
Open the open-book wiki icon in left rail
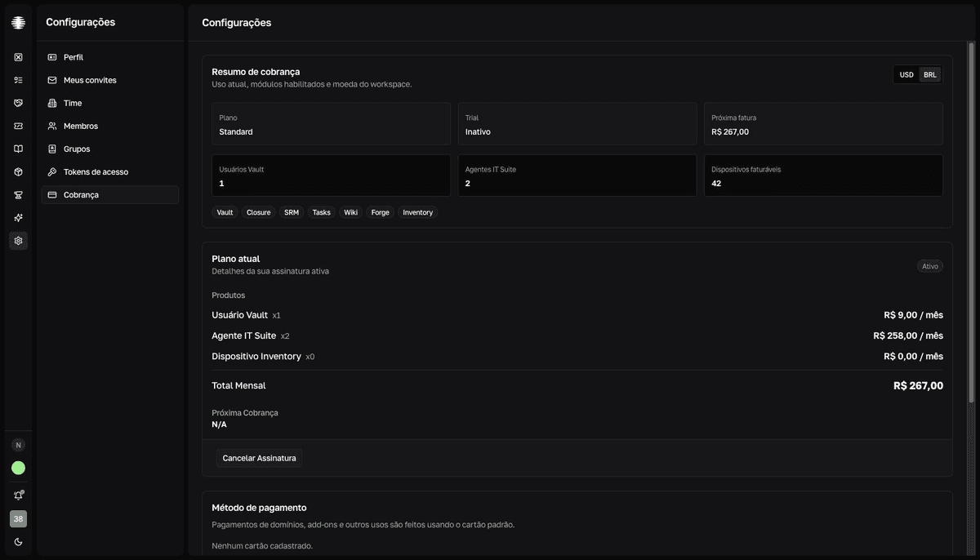[18, 149]
